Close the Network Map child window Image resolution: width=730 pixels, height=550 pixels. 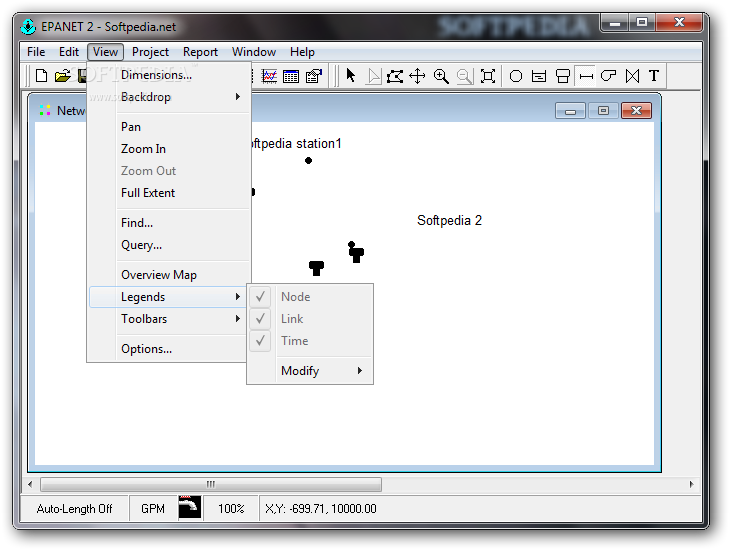point(636,111)
